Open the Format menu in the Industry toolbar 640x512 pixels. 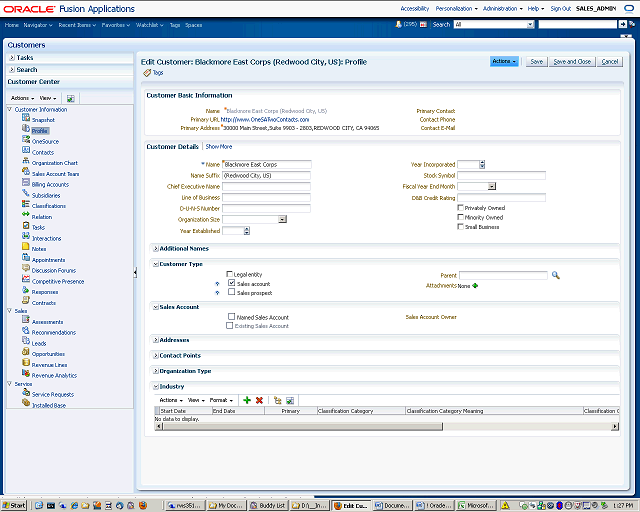click(220, 400)
